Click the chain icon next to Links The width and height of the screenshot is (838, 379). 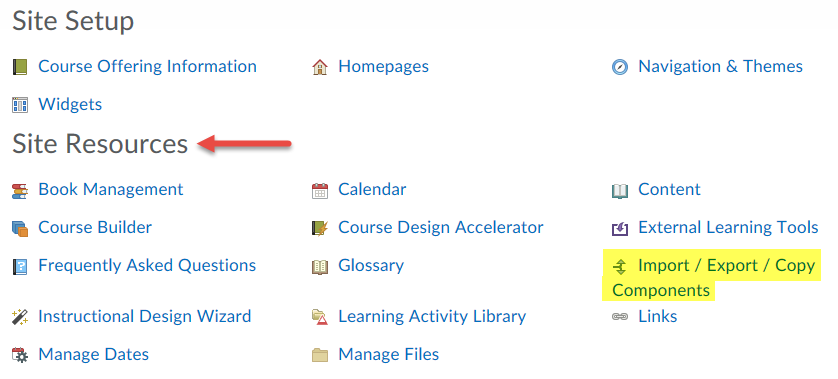(619, 317)
